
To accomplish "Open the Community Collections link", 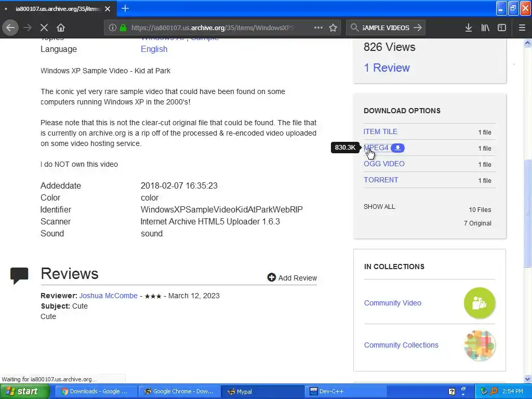I will (x=401, y=345).
